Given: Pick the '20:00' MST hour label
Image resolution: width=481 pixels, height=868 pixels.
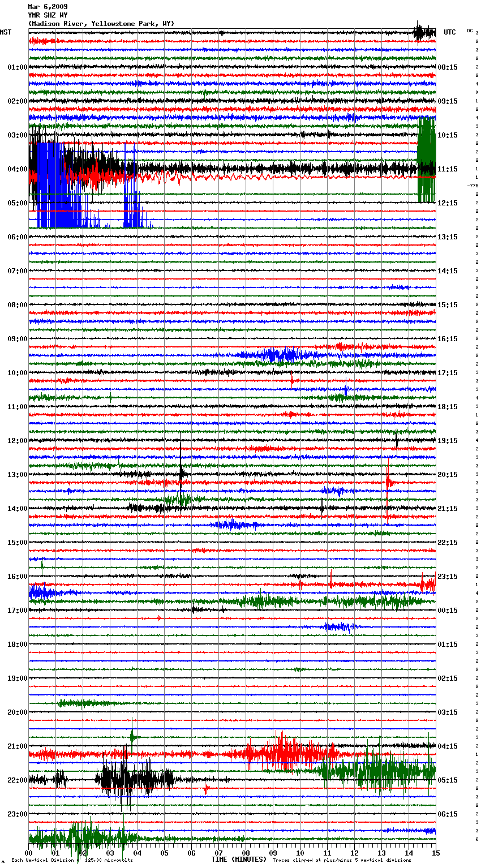Looking at the screenshot, I should (17, 712).
